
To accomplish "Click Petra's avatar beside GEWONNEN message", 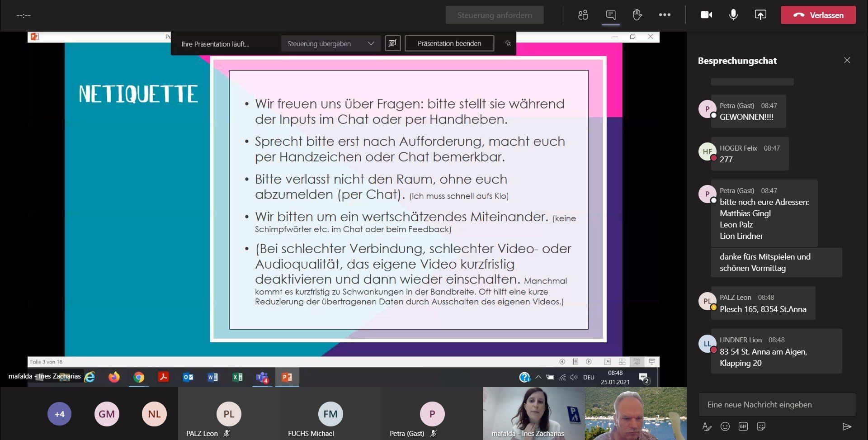I will click(x=707, y=109).
